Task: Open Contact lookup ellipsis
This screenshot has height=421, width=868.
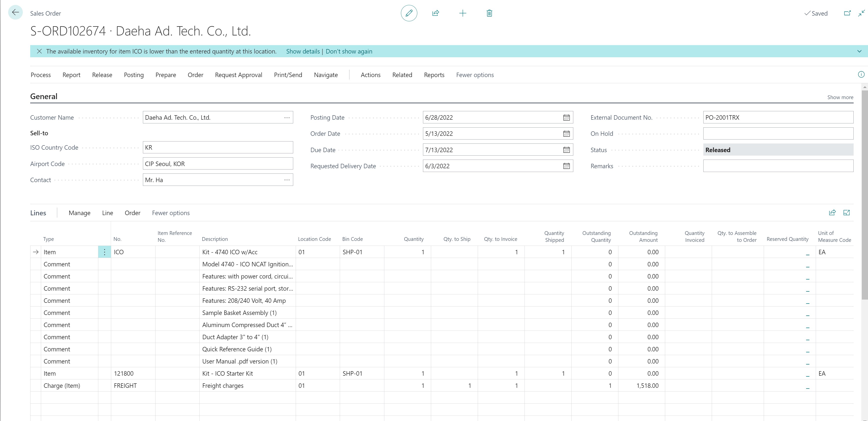Action: [287, 180]
